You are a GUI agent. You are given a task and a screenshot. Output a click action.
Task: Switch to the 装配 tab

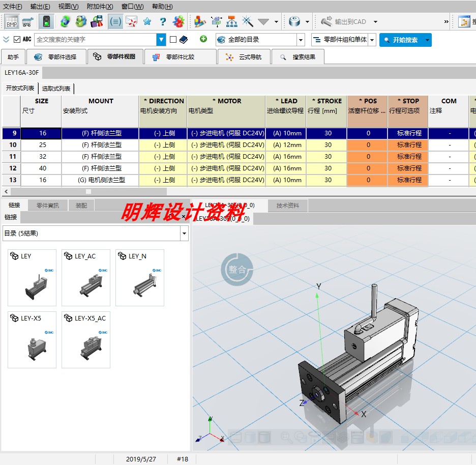click(81, 206)
